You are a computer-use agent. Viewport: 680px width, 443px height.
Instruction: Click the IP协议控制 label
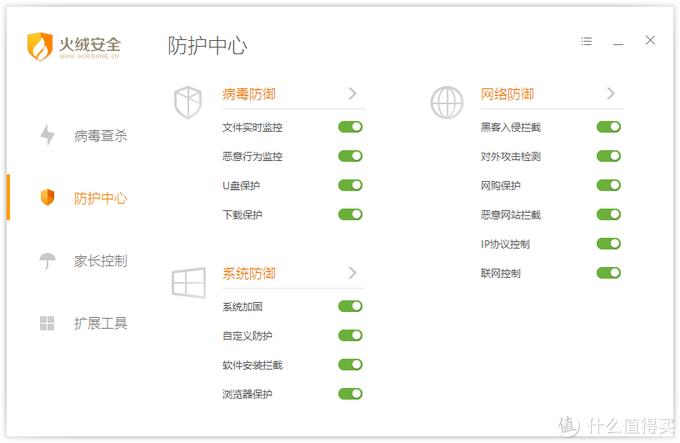(505, 244)
